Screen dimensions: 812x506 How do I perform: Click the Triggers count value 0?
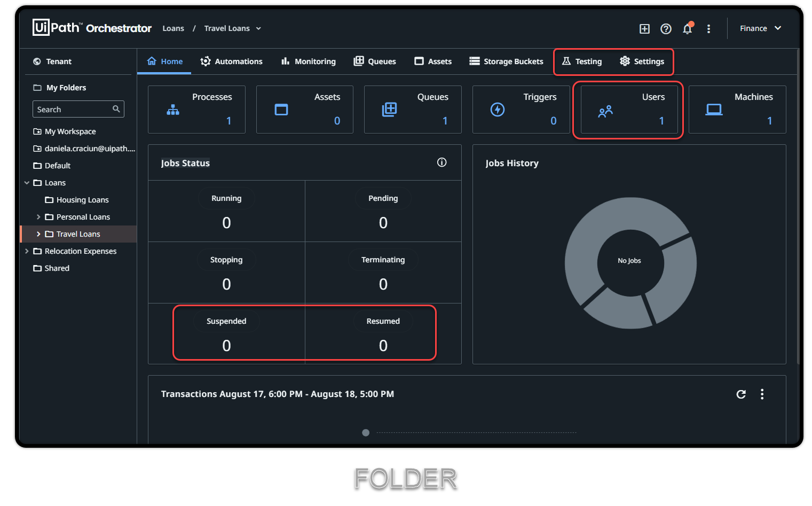554,121
